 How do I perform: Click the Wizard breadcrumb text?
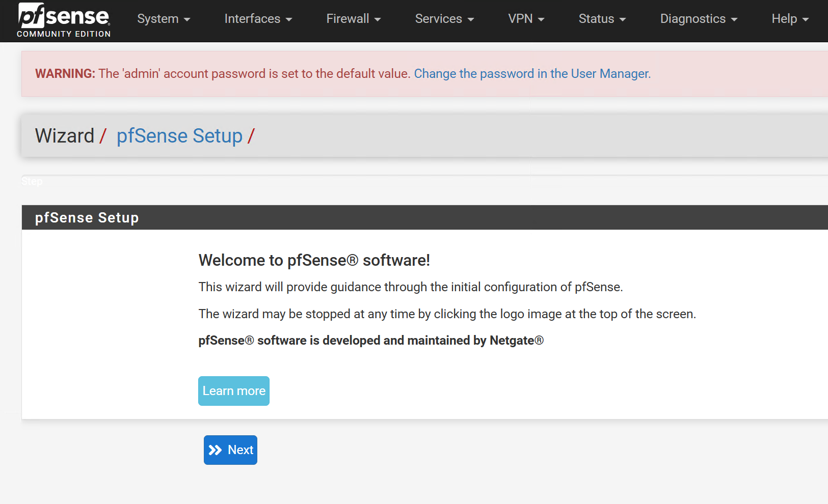tap(65, 136)
